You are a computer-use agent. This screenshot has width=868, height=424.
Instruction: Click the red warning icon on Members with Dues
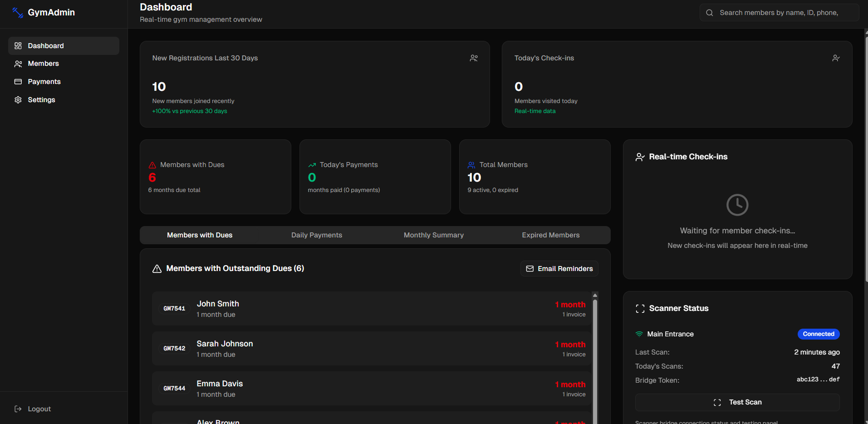152,165
